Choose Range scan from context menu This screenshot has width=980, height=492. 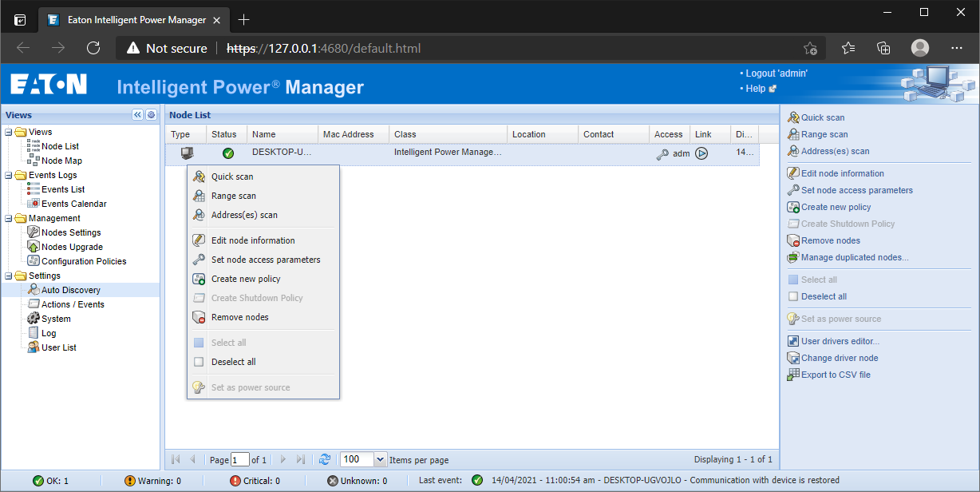tap(263, 196)
